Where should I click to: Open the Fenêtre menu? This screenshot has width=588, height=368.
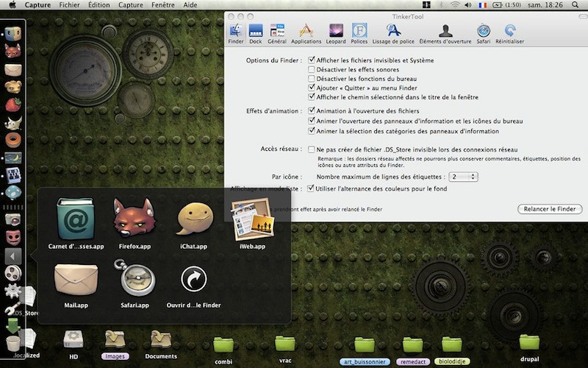[x=162, y=5]
